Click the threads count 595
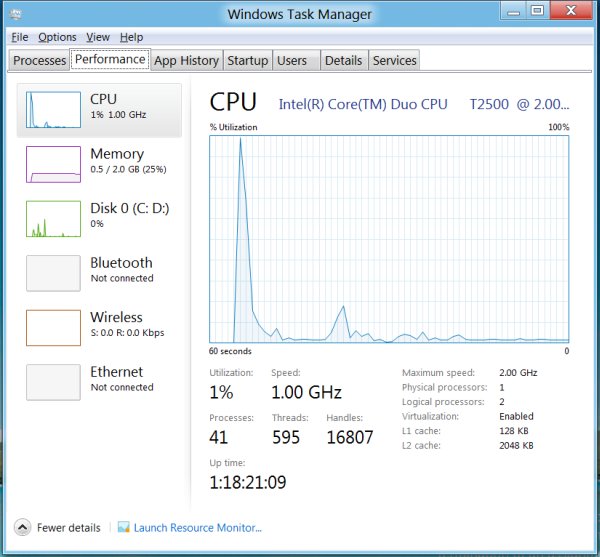 coord(286,437)
